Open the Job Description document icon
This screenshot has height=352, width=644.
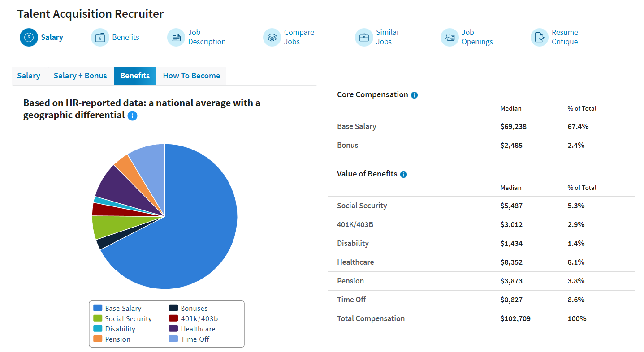176,37
